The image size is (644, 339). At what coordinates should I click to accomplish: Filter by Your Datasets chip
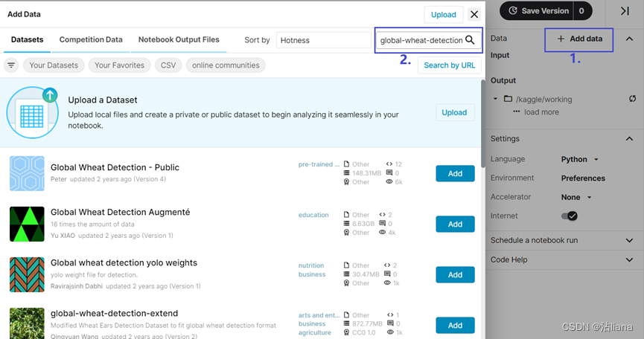click(x=54, y=65)
